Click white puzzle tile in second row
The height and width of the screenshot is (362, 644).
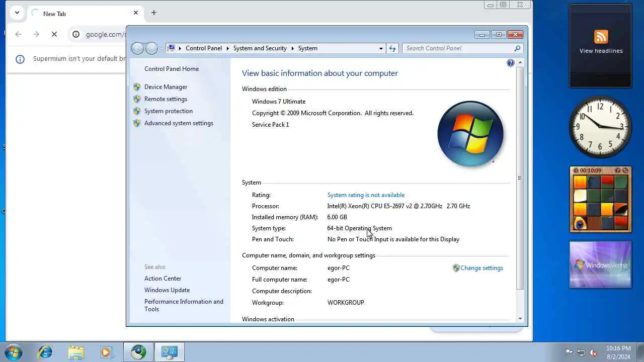pos(580,196)
